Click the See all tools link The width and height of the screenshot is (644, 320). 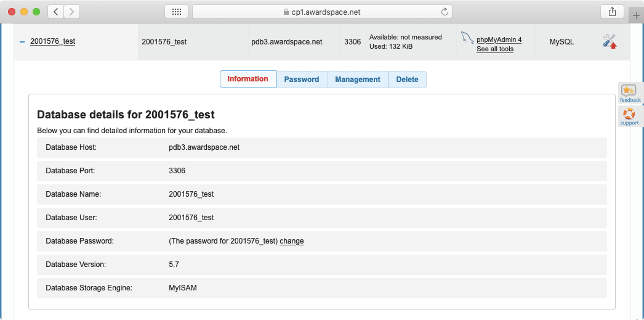494,49
